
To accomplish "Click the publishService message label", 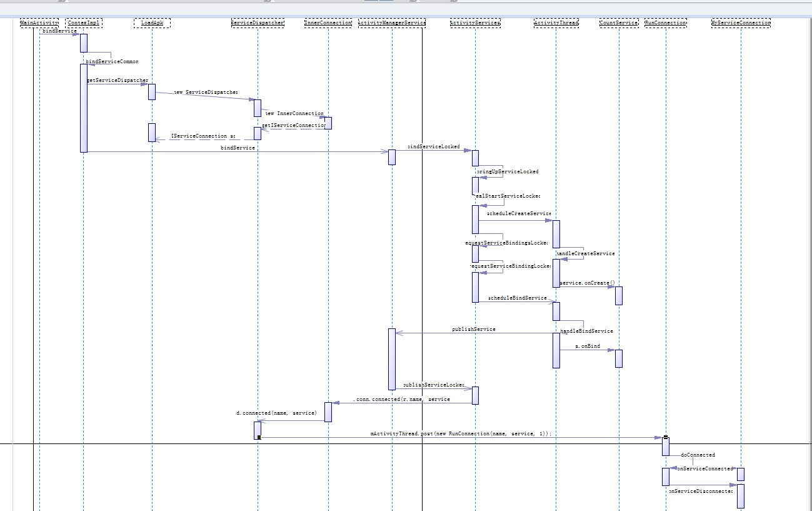I will click(474, 329).
